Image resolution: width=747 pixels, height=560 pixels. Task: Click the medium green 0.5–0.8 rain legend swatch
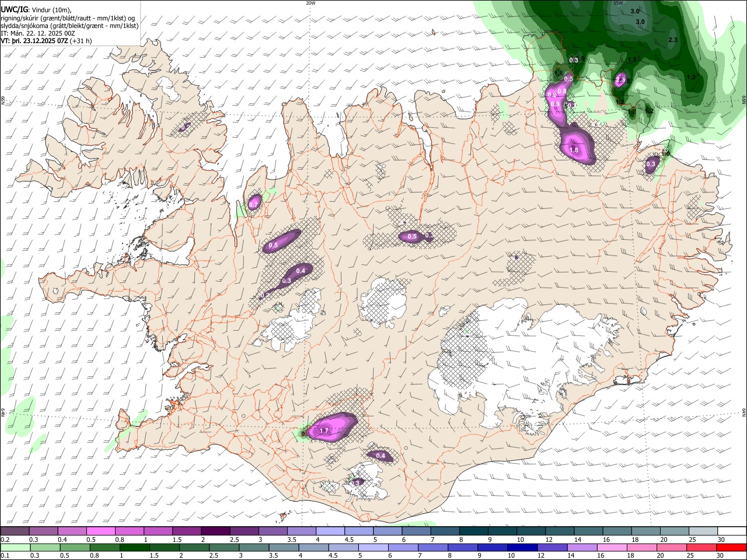coord(75,547)
